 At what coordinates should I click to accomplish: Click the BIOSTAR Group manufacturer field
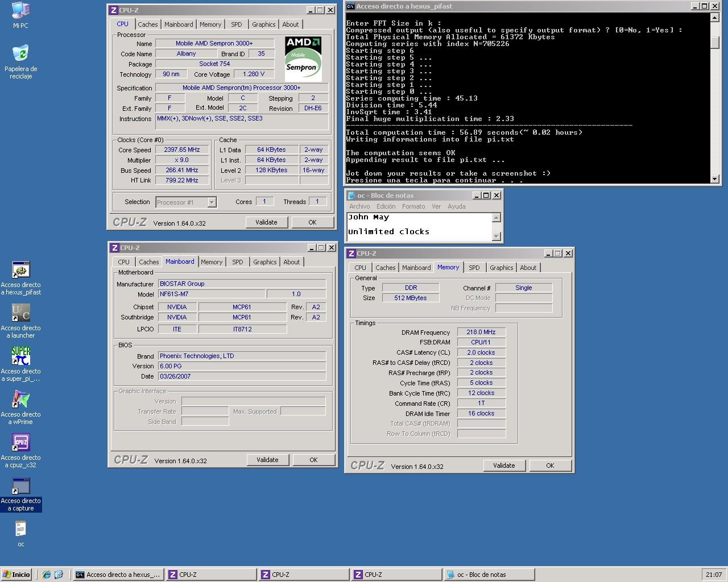point(242,284)
